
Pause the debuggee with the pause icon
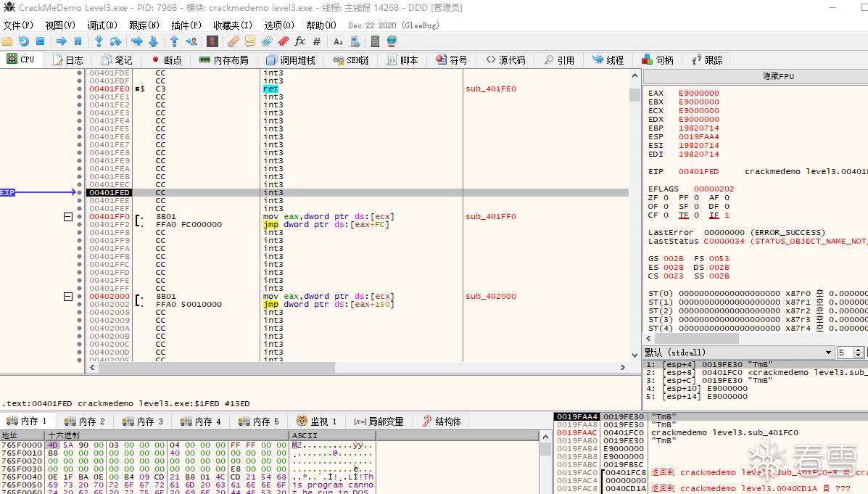[x=78, y=41]
